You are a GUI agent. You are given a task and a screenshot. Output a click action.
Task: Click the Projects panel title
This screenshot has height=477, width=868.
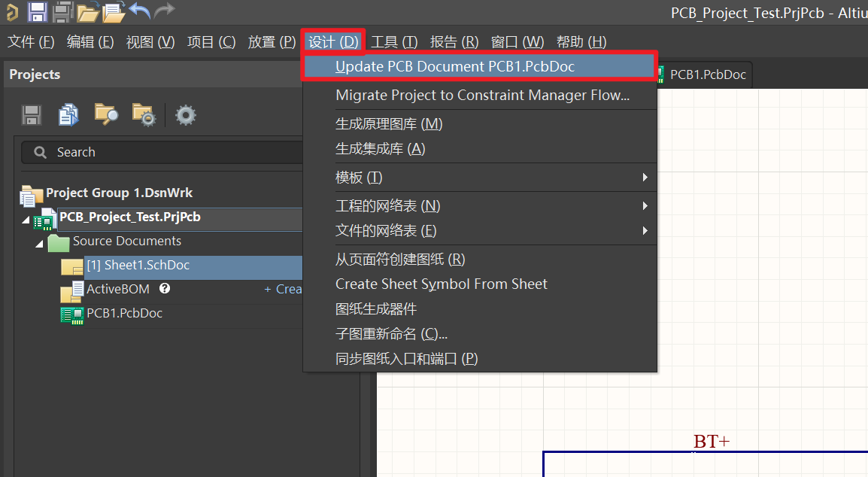[35, 74]
